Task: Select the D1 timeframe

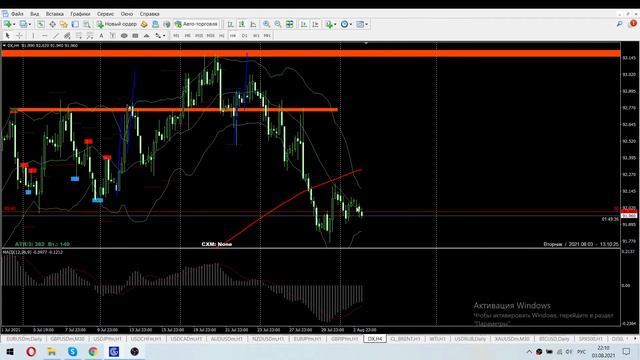Action: click(x=244, y=36)
